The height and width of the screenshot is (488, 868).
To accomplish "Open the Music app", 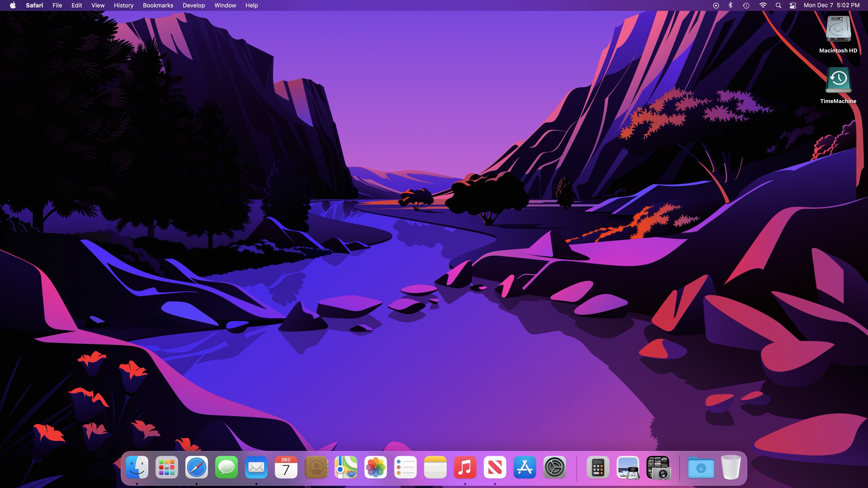I will [465, 467].
